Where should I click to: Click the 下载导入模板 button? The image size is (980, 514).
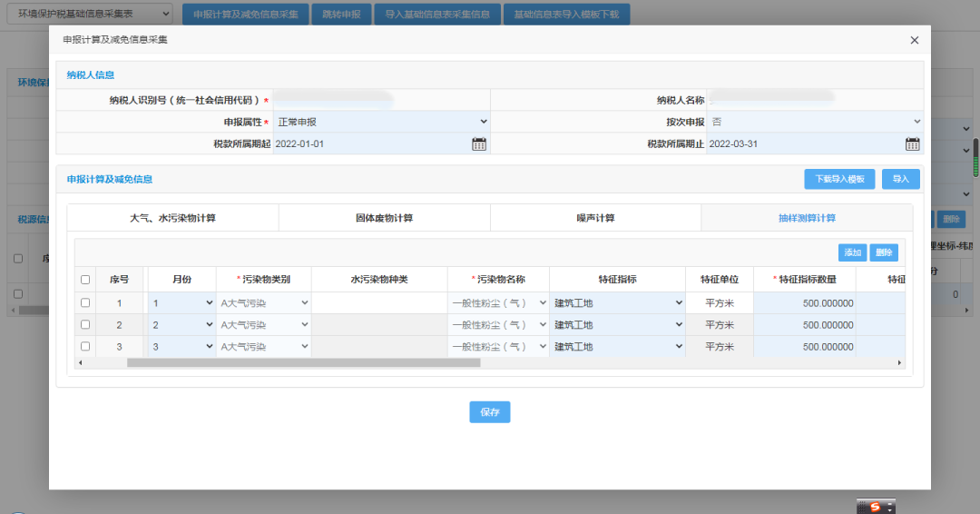[839, 179]
